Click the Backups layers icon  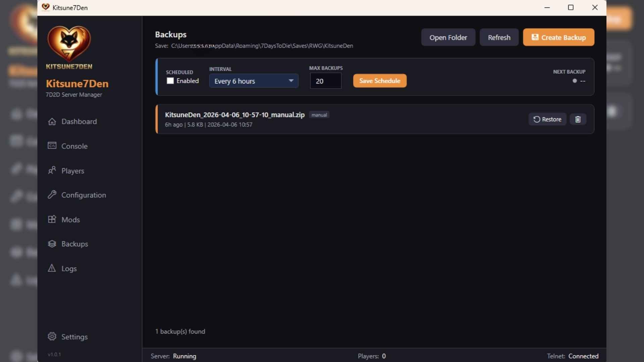(x=52, y=244)
